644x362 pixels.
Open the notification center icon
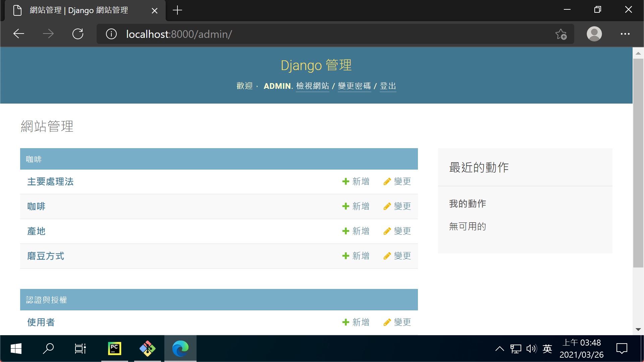point(622,349)
